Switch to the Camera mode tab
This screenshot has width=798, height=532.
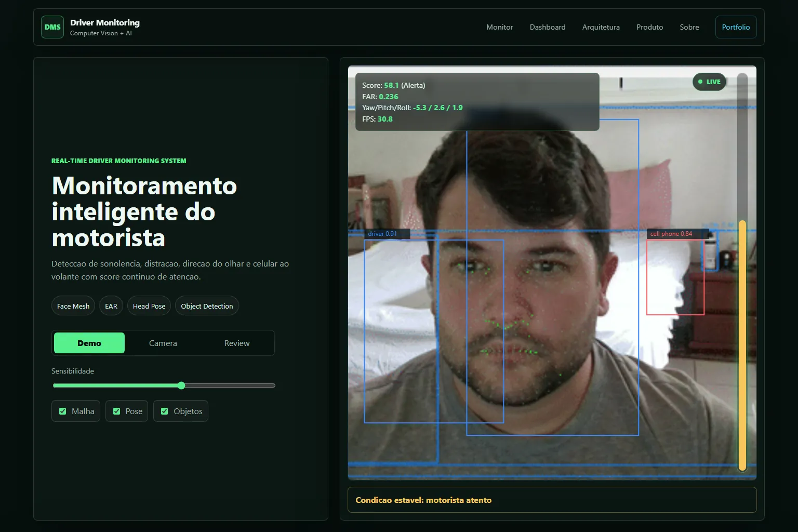click(163, 343)
